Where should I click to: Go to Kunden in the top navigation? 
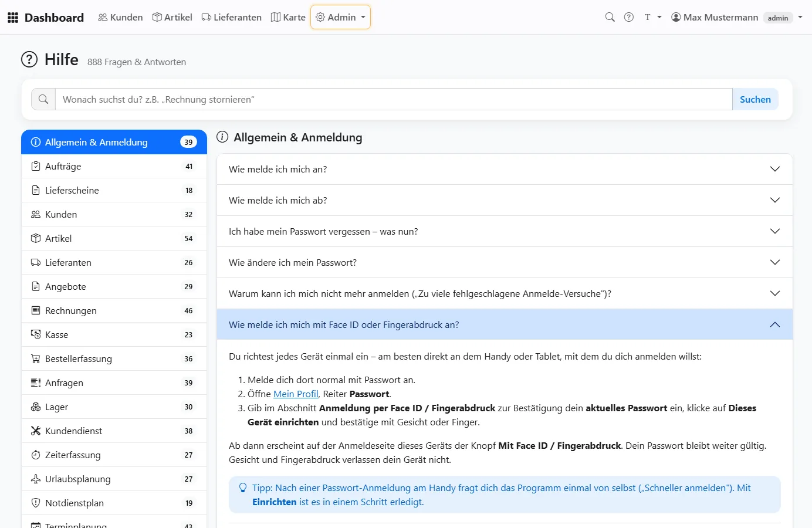click(x=120, y=18)
